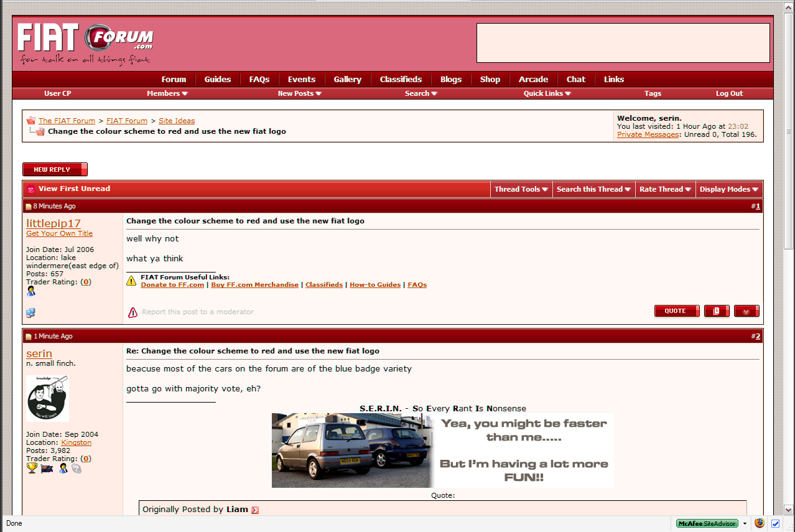Image resolution: width=795 pixels, height=532 pixels.
Task: Expand the New Posts dropdown menu
Action: pos(299,93)
